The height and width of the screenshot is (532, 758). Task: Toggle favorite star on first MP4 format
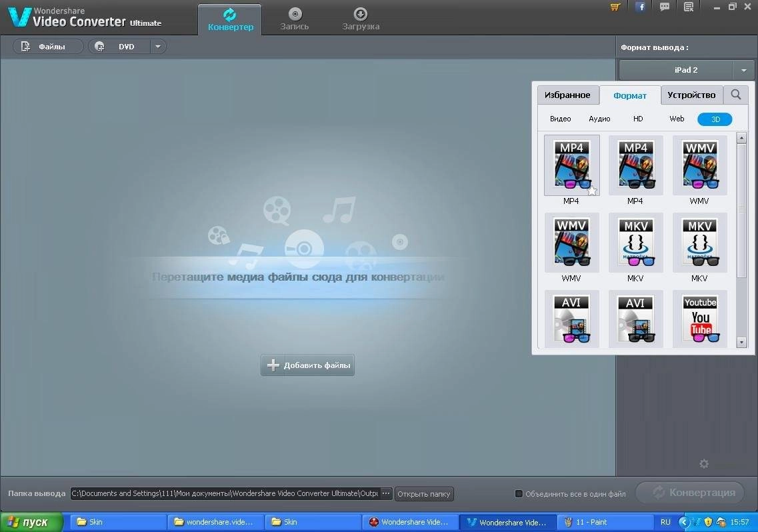pyautogui.click(x=592, y=191)
